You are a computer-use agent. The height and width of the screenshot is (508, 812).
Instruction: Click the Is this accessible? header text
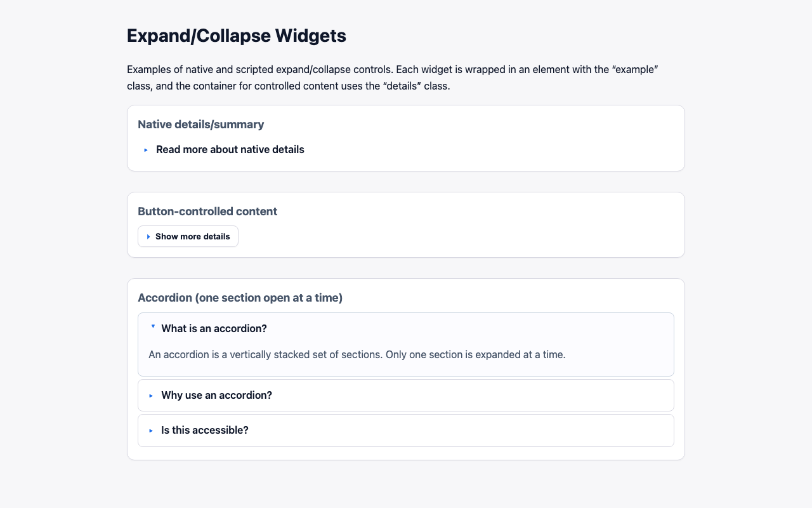pos(204,430)
